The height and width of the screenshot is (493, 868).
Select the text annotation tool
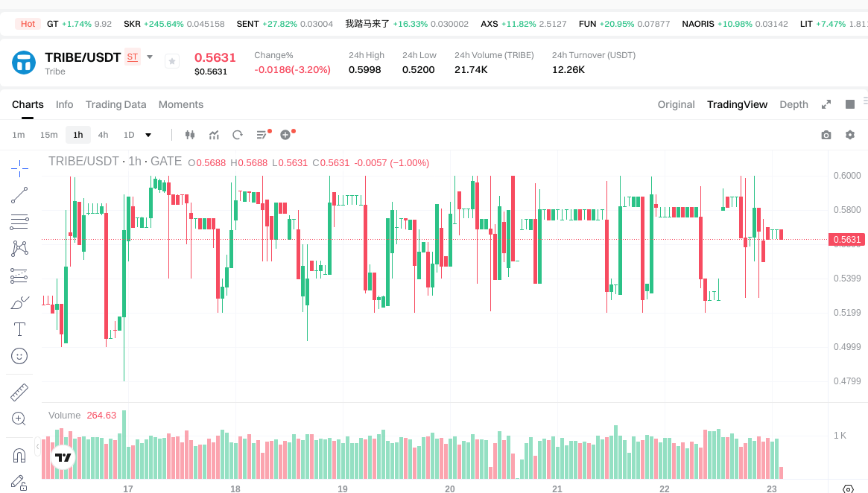tap(19, 329)
